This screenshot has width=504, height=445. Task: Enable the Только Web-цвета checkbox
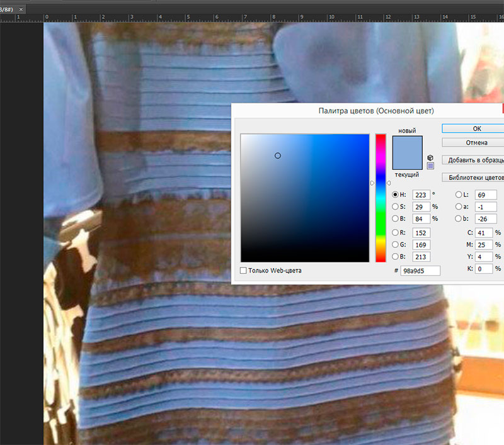coord(244,271)
